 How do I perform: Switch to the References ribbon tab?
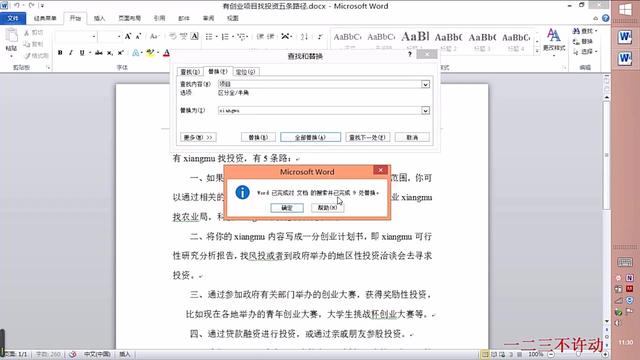coord(159,18)
